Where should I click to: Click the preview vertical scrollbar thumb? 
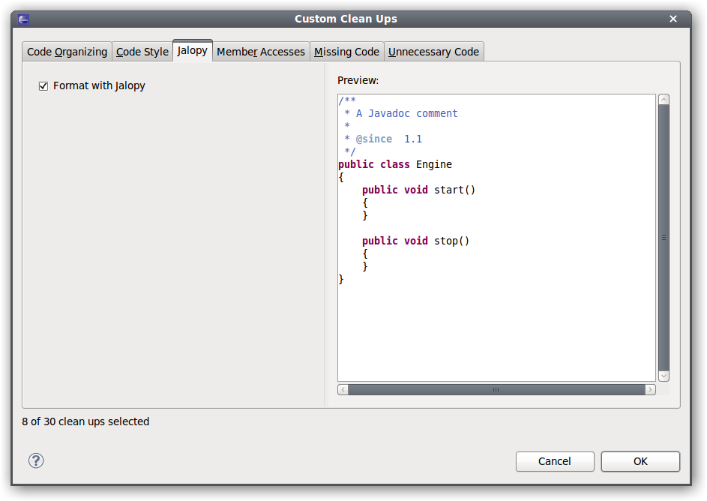pyautogui.click(x=663, y=238)
